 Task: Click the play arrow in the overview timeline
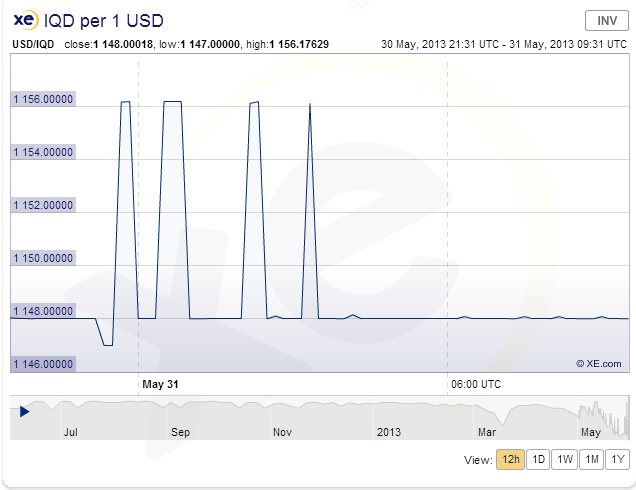click(x=24, y=412)
